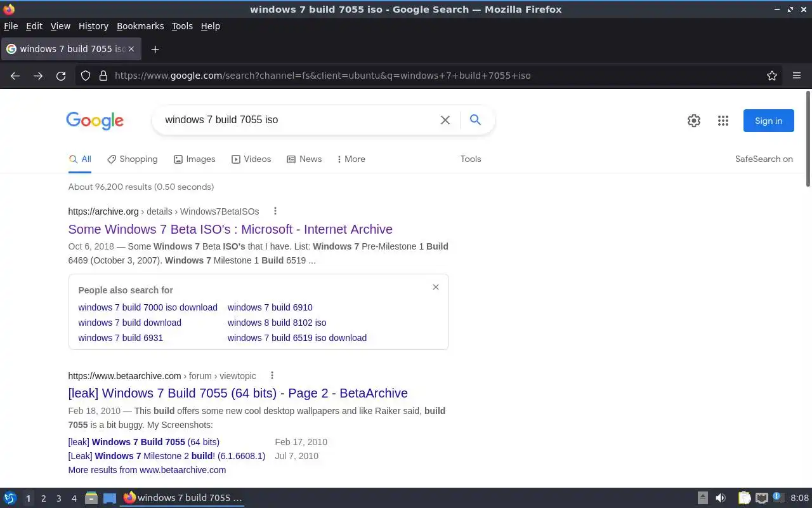Image resolution: width=812 pixels, height=508 pixels.
Task: Open the network tray icon
Action: coord(762,498)
